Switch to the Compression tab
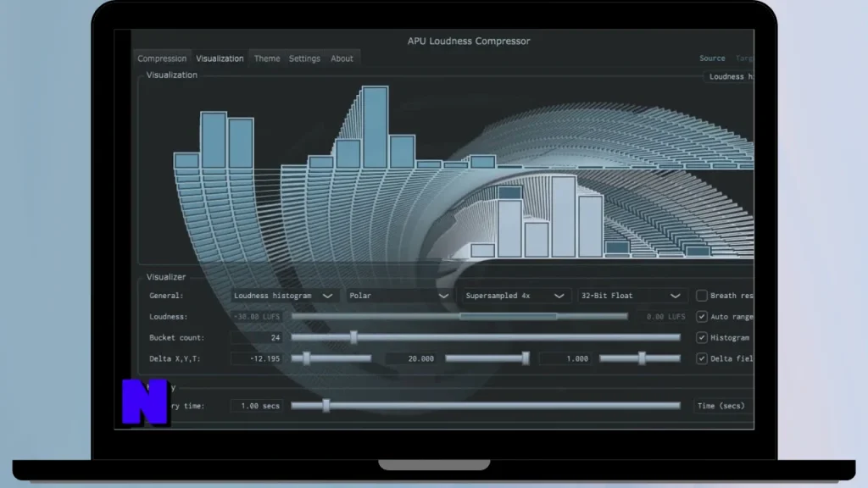Viewport: 868px width, 488px height. 162,58
